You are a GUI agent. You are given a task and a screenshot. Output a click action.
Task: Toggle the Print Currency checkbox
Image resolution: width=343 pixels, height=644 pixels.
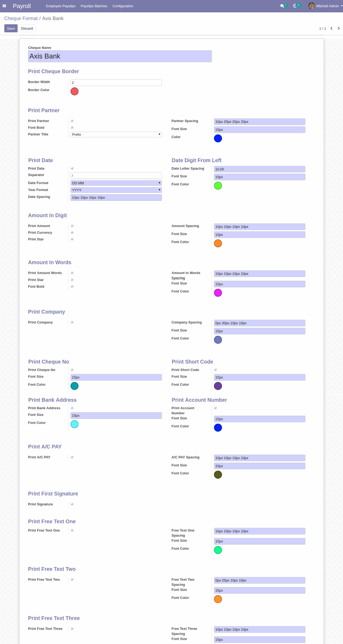coord(72,233)
